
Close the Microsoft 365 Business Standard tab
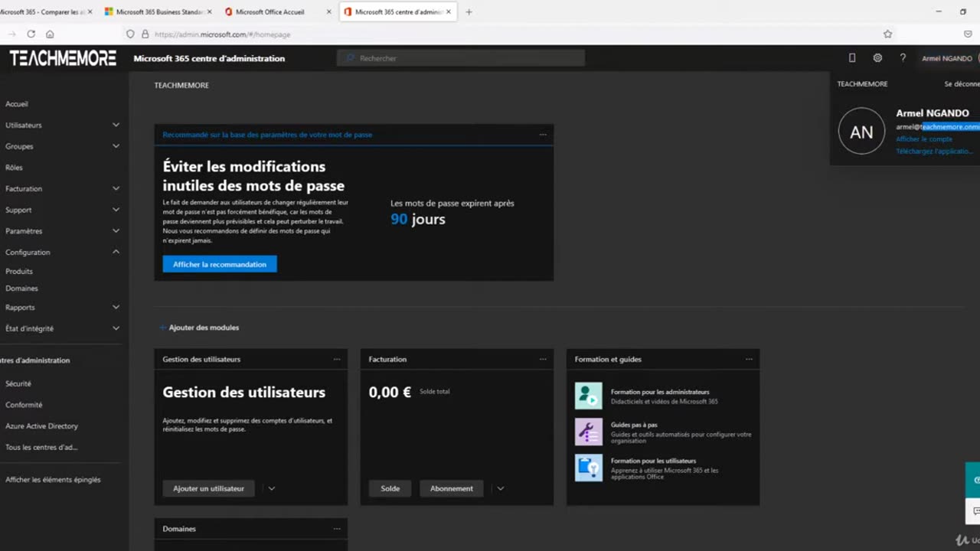pos(210,11)
